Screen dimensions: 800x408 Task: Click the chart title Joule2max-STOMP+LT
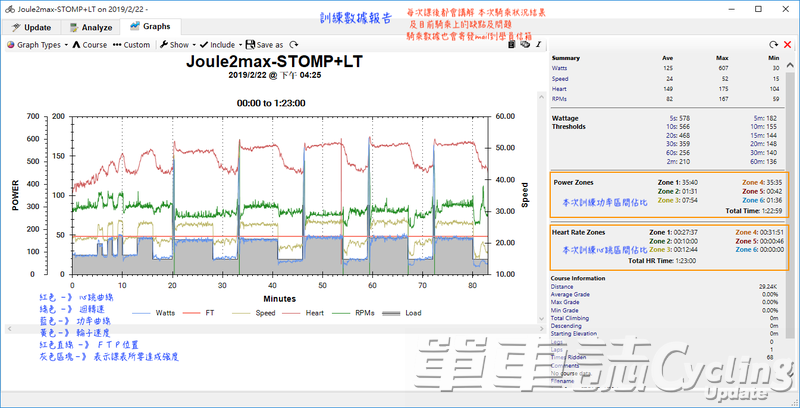[274, 62]
